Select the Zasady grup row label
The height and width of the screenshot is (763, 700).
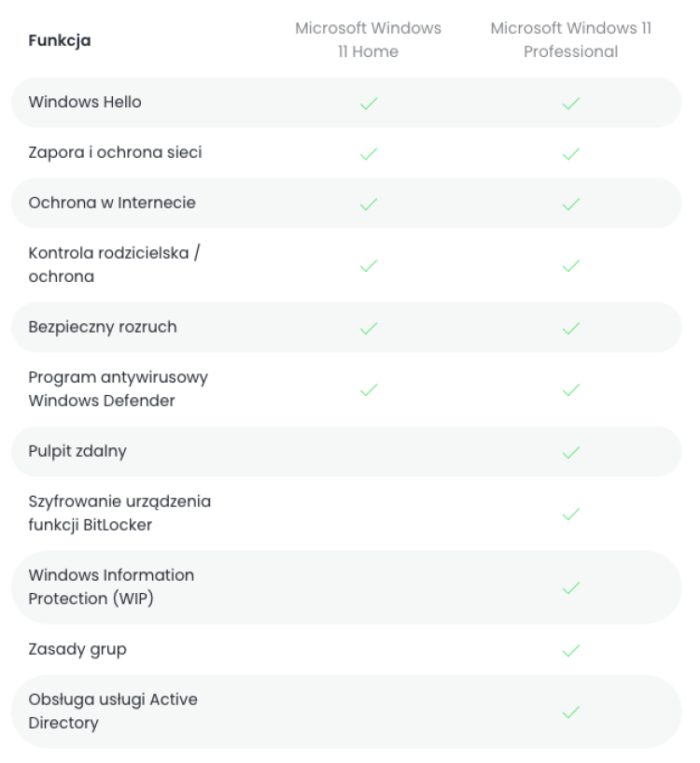pos(77,650)
